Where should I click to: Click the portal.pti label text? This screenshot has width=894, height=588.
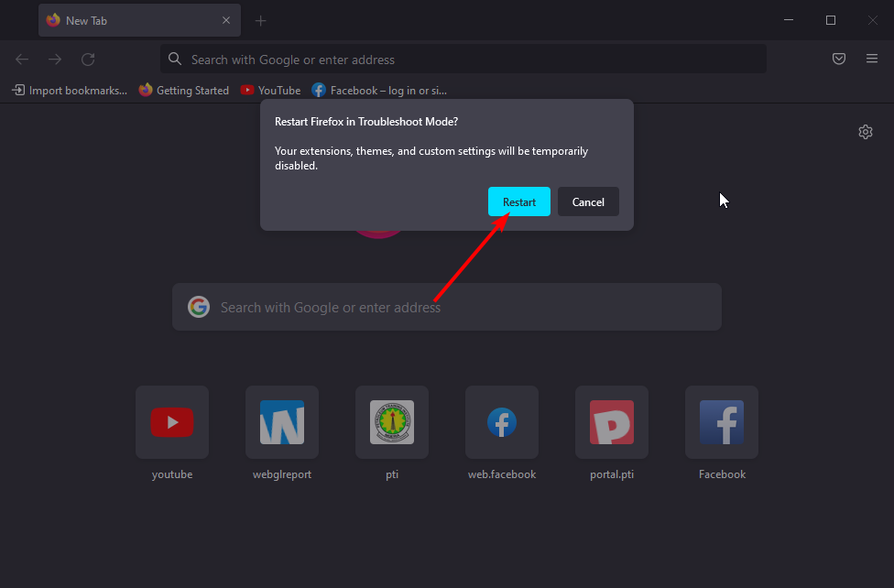tap(612, 474)
